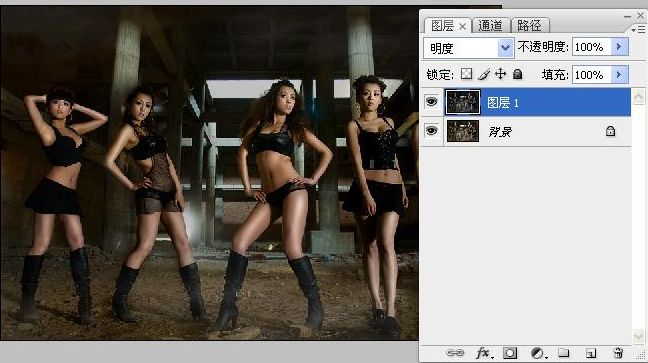648x363 pixels.
Task: Switch to 路径 paths tab
Action: point(529,26)
